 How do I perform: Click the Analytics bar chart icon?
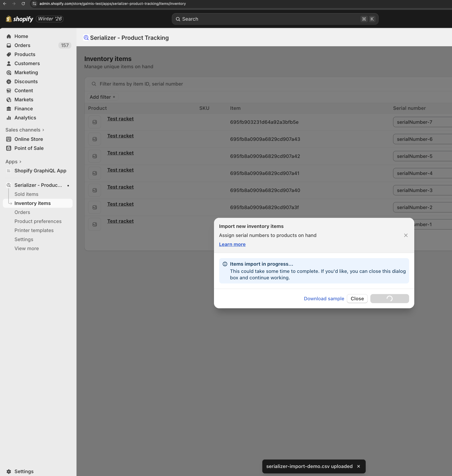click(x=9, y=118)
